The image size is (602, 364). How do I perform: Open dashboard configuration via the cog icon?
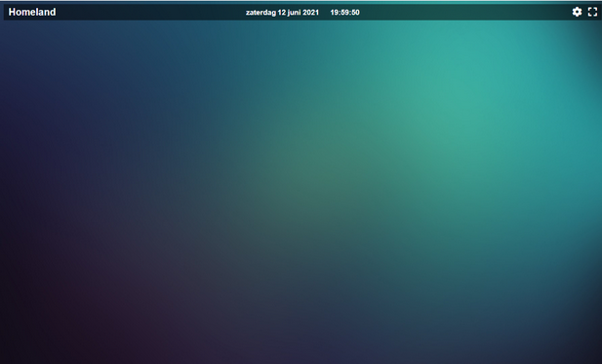tap(577, 12)
